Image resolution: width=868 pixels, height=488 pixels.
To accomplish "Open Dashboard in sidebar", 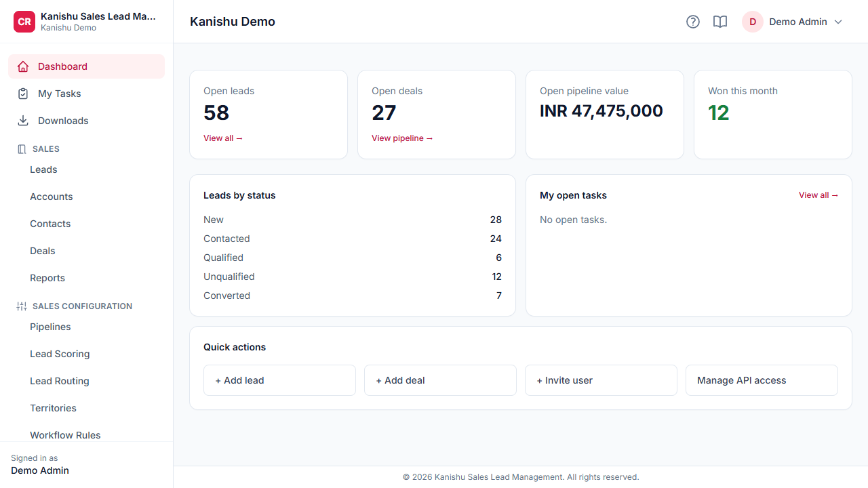I will [x=86, y=66].
